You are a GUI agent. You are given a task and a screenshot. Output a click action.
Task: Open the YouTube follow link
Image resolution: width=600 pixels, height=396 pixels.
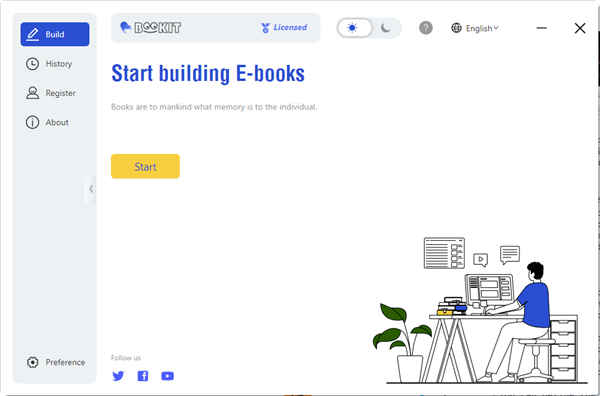(167, 376)
